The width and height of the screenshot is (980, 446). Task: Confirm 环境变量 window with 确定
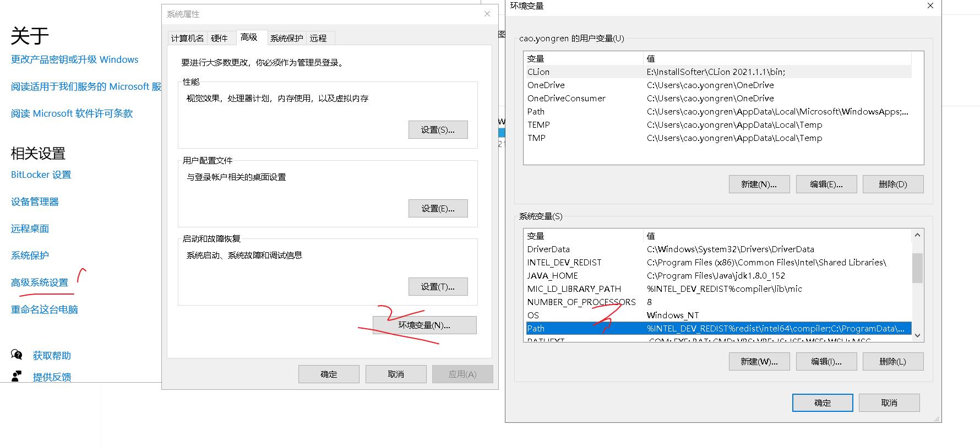coord(823,403)
